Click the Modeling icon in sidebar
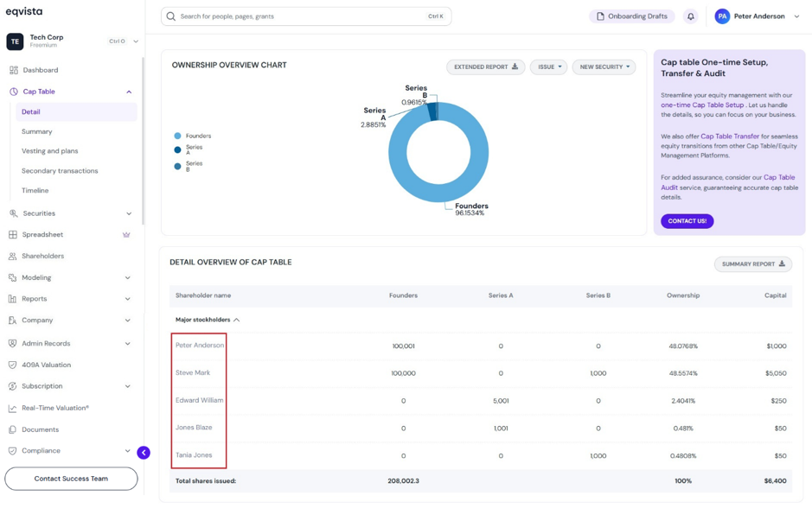 (x=12, y=278)
